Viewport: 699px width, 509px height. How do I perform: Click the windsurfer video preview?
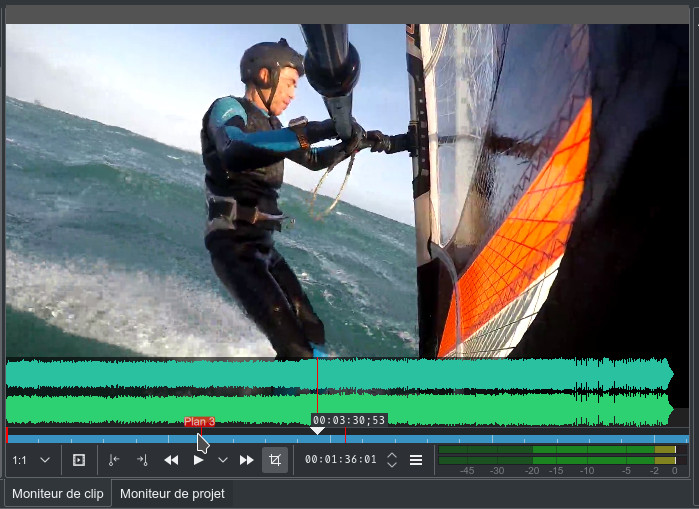[x=347, y=191]
